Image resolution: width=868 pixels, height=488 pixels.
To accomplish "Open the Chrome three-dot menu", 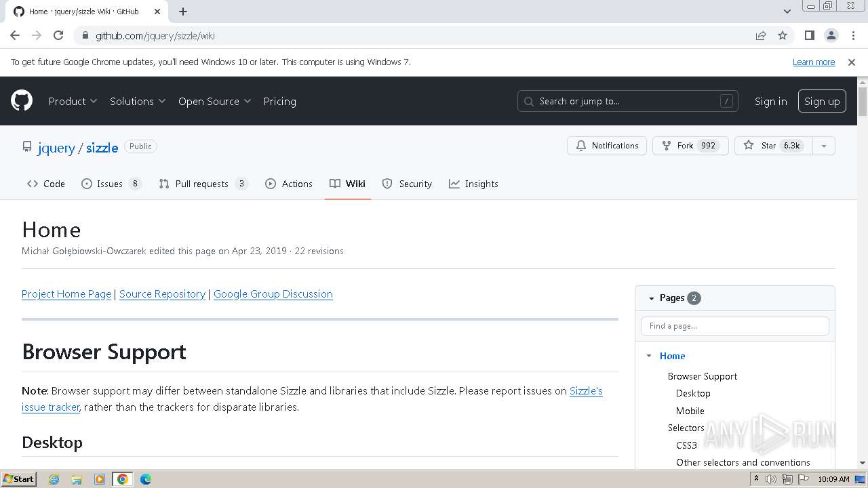I will coord(852,35).
